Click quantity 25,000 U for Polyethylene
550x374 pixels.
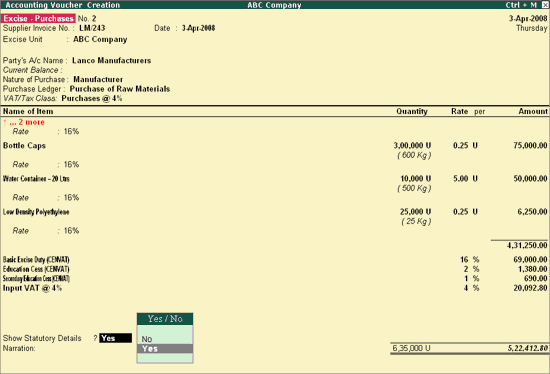tap(415, 212)
